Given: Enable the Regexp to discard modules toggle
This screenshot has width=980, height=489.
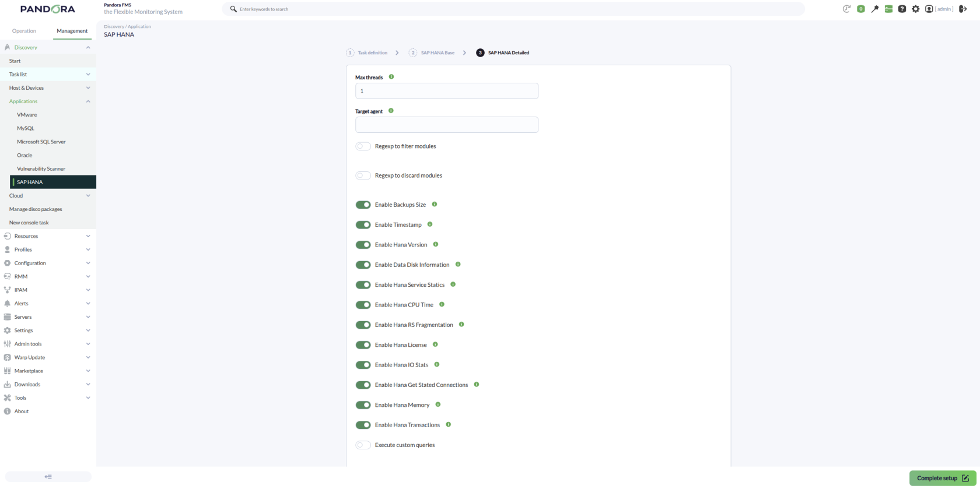Looking at the screenshot, I should pyautogui.click(x=363, y=175).
